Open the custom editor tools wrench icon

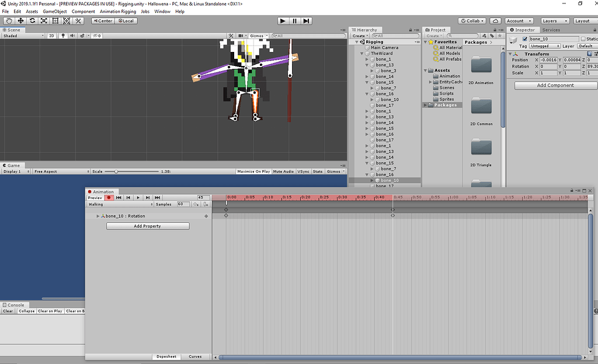[78, 20]
